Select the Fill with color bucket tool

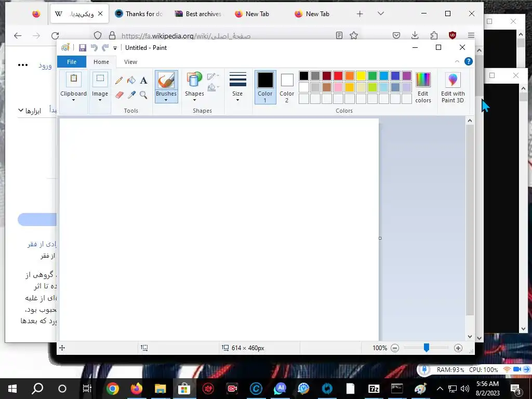click(x=131, y=81)
